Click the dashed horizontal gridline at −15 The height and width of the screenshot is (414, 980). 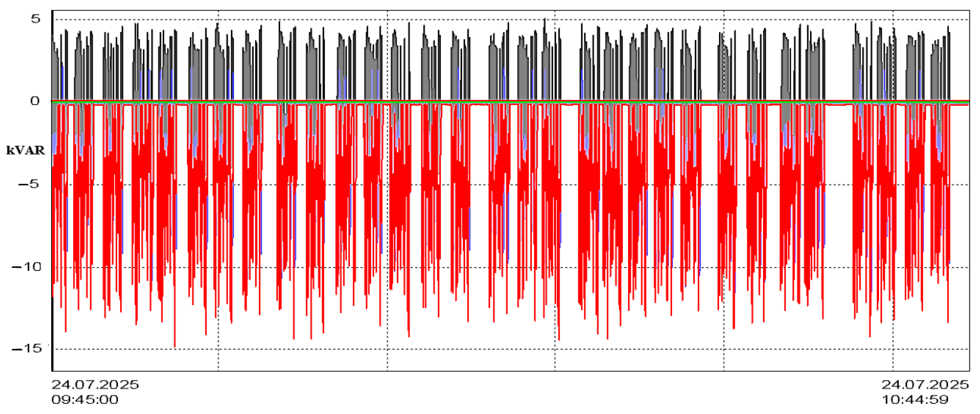click(x=475, y=349)
